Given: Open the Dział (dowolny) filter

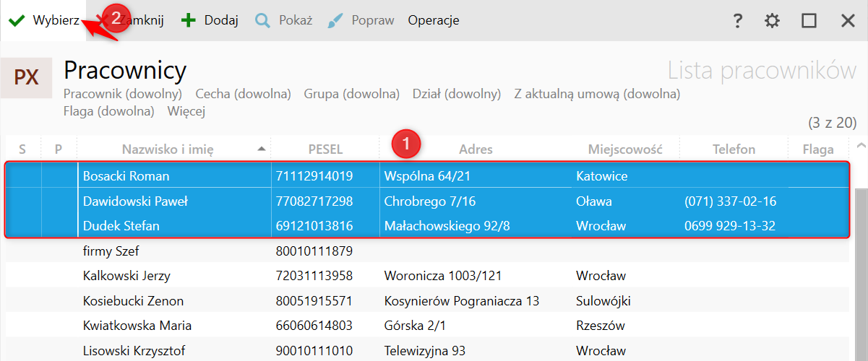Looking at the screenshot, I should (457, 94).
